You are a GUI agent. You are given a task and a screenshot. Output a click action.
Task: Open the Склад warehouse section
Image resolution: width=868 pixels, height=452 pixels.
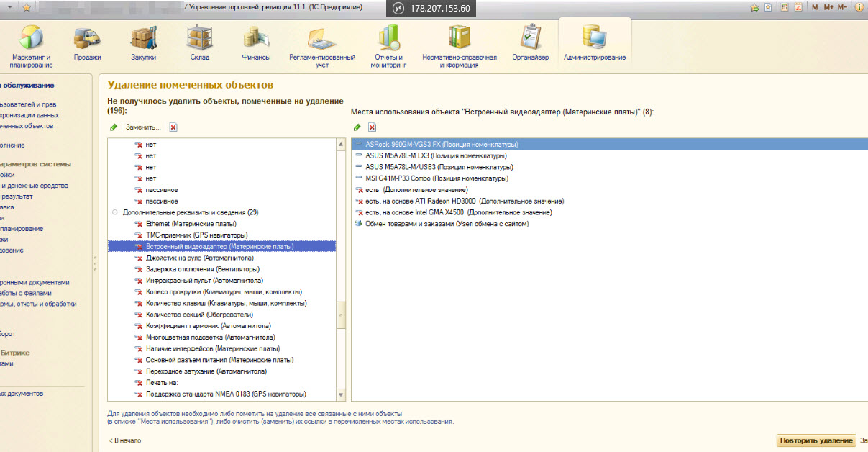click(x=199, y=43)
